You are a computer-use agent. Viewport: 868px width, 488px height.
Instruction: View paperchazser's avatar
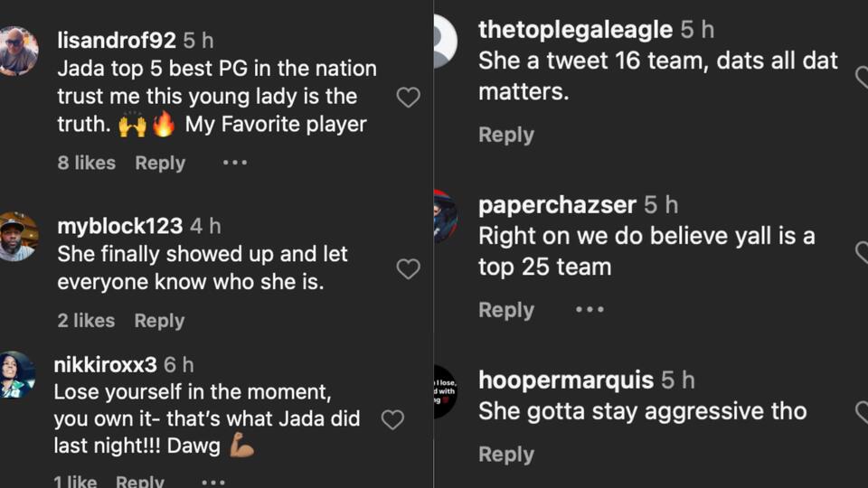(445, 217)
